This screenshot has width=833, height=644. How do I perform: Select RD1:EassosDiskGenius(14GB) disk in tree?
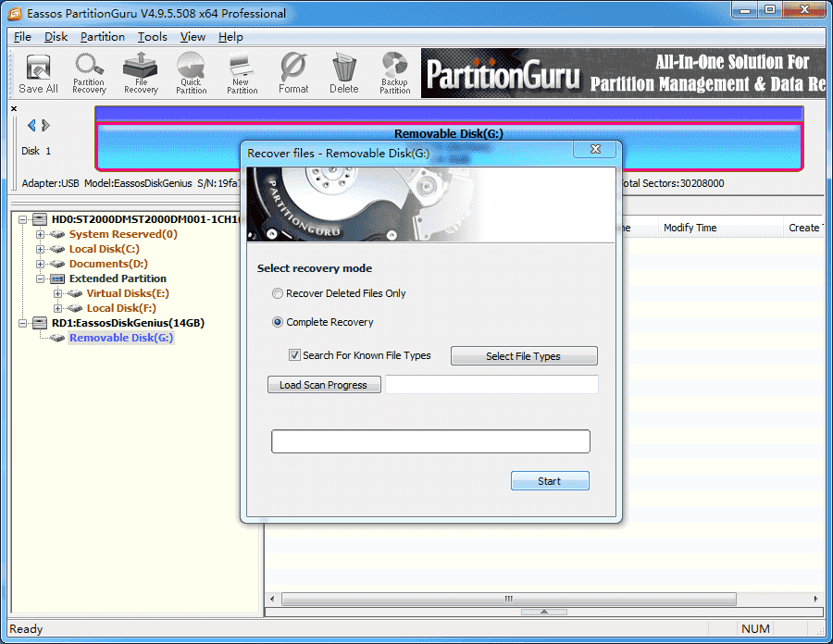(128, 323)
